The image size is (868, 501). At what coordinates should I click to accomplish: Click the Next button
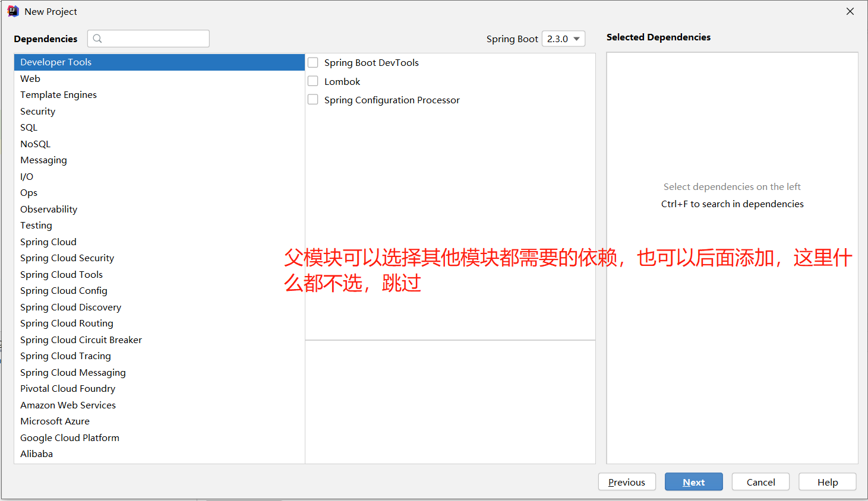pos(693,481)
